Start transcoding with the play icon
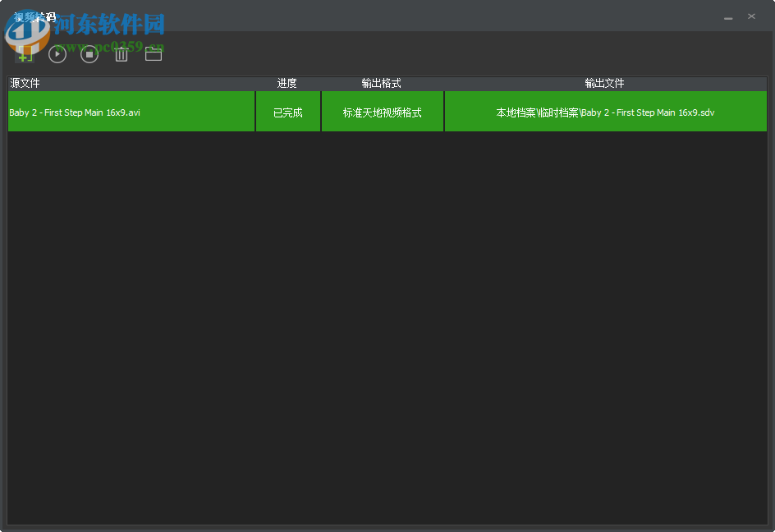 tap(57, 54)
